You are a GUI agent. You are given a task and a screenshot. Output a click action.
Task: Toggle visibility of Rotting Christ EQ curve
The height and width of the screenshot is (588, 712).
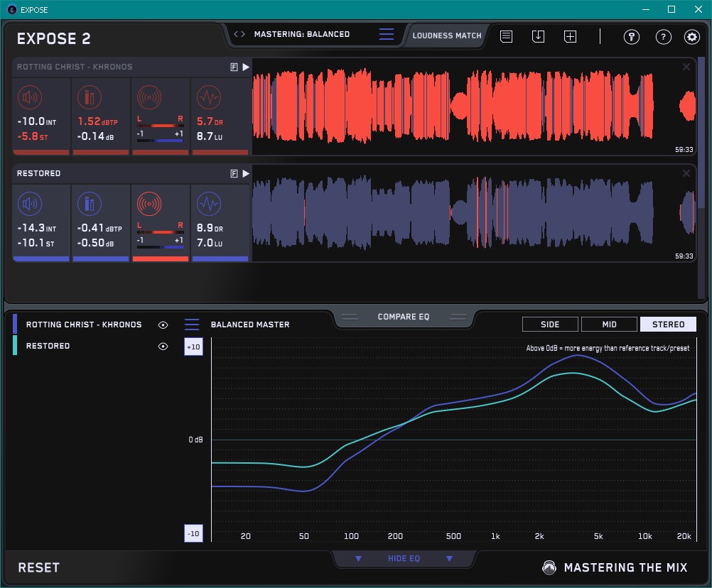[x=163, y=325]
